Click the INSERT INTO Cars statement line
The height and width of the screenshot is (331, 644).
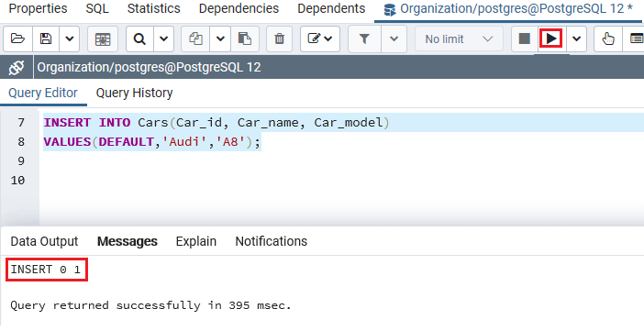point(217,122)
